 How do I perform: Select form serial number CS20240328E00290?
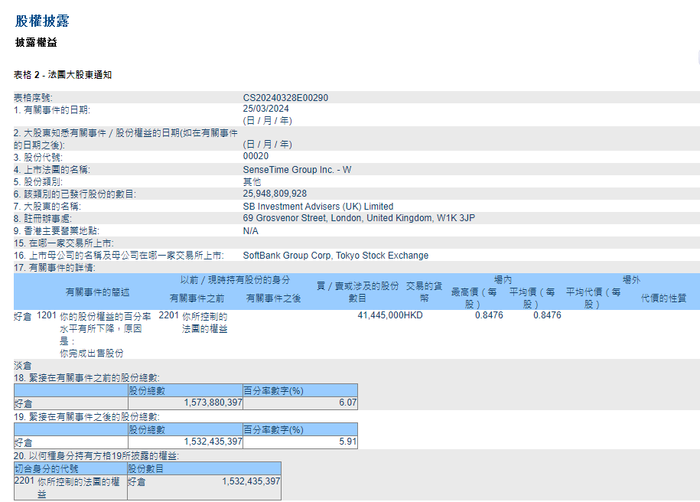[285, 98]
